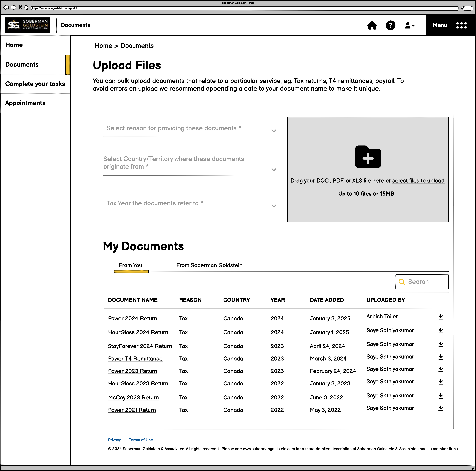The height and width of the screenshot is (471, 476).
Task: Go to home via header house icon
Action: click(x=372, y=25)
